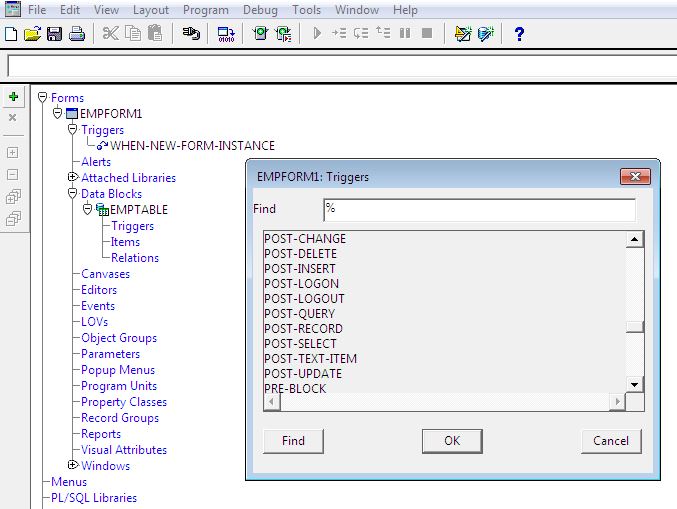Viewport: 677px width, 509px height.
Task: Click the green Create plus icon
Action: (13, 97)
